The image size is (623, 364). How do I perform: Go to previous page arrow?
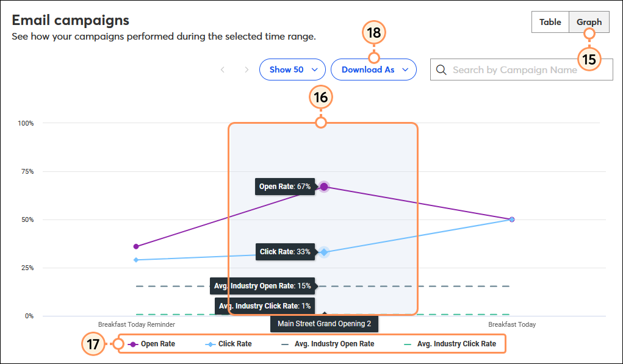[x=223, y=70]
